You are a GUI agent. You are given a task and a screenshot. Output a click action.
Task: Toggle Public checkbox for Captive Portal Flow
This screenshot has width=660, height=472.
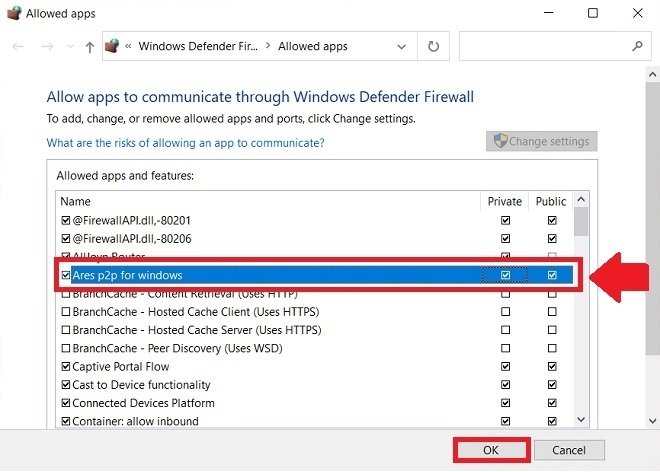pyautogui.click(x=552, y=366)
